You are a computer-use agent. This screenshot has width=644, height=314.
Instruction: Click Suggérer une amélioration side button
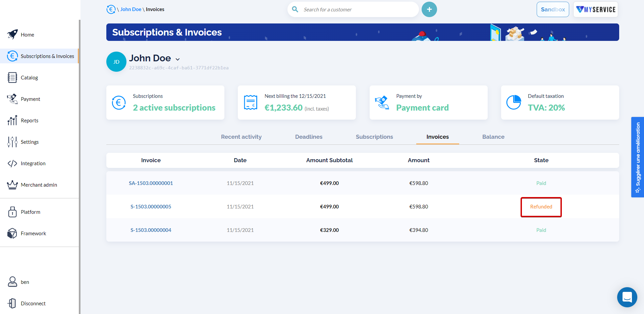click(x=638, y=157)
